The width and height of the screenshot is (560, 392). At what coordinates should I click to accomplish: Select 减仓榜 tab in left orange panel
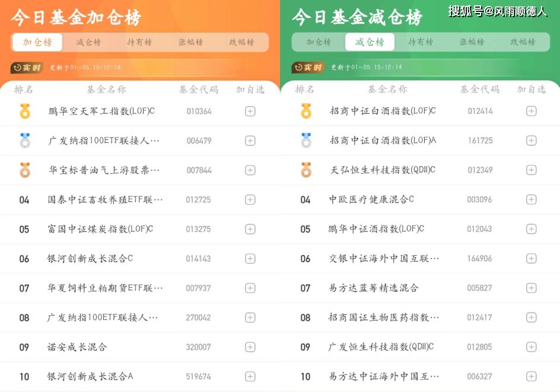(x=88, y=42)
